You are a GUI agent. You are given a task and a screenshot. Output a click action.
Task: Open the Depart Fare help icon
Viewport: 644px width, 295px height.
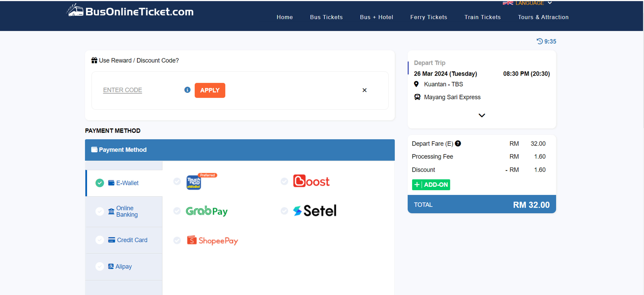click(458, 143)
